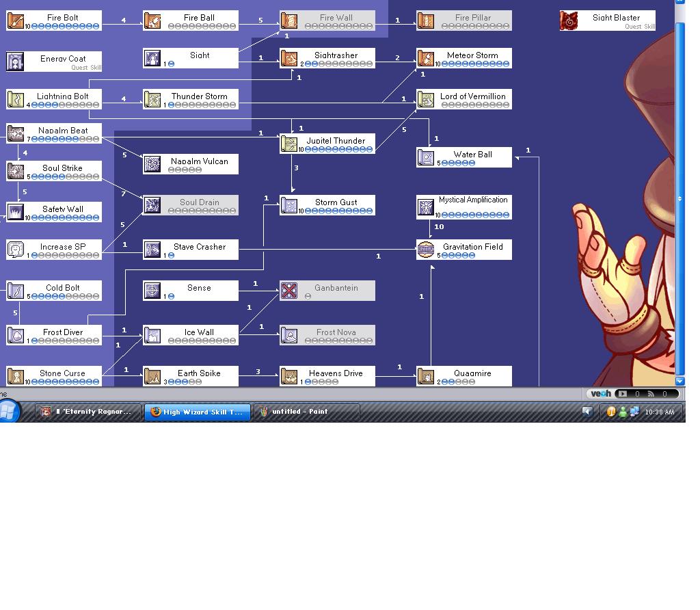Switch to High Wizard Skill taskbar window
This screenshot has height=610, width=700.
coord(198,412)
